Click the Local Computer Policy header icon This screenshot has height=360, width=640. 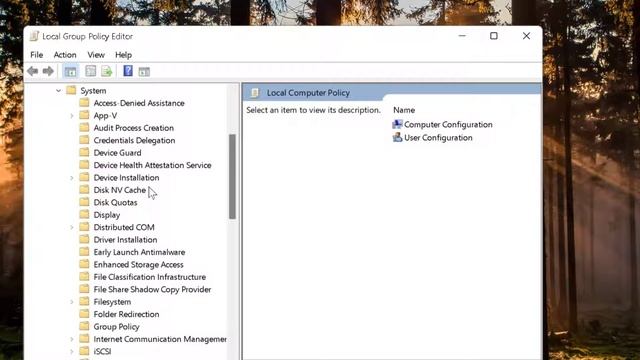(255, 93)
